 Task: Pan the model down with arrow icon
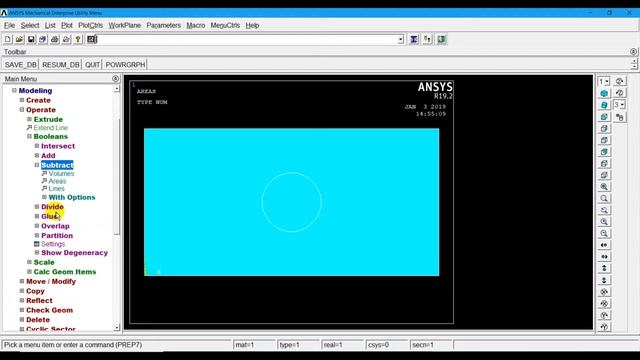pyautogui.click(x=604, y=280)
